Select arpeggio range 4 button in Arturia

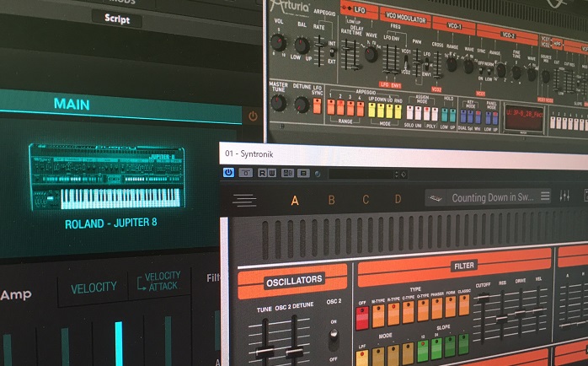coord(360,109)
